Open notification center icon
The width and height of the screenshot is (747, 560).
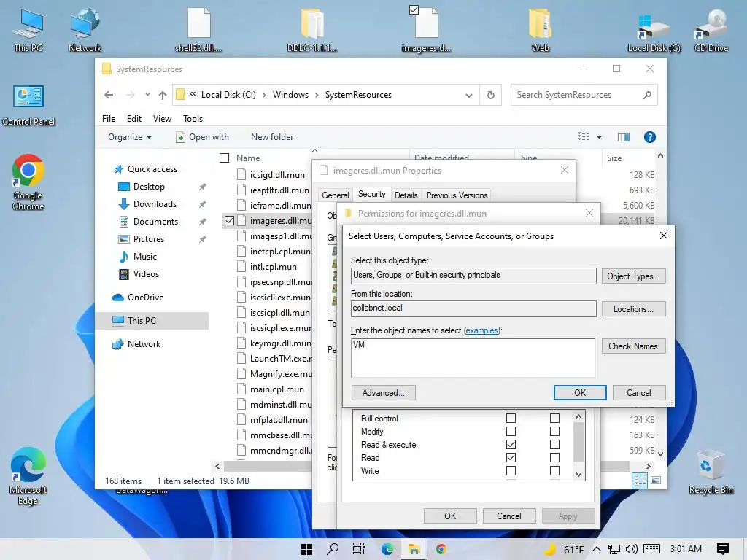[x=722, y=549]
